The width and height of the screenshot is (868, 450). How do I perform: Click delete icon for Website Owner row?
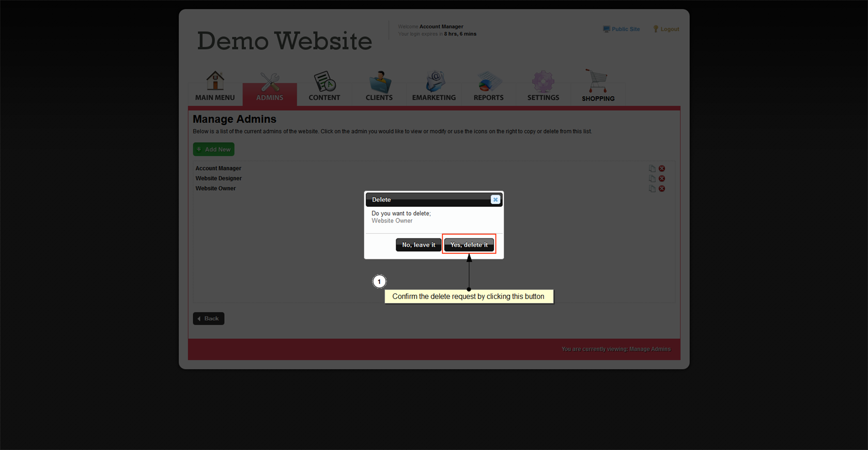[x=662, y=189]
